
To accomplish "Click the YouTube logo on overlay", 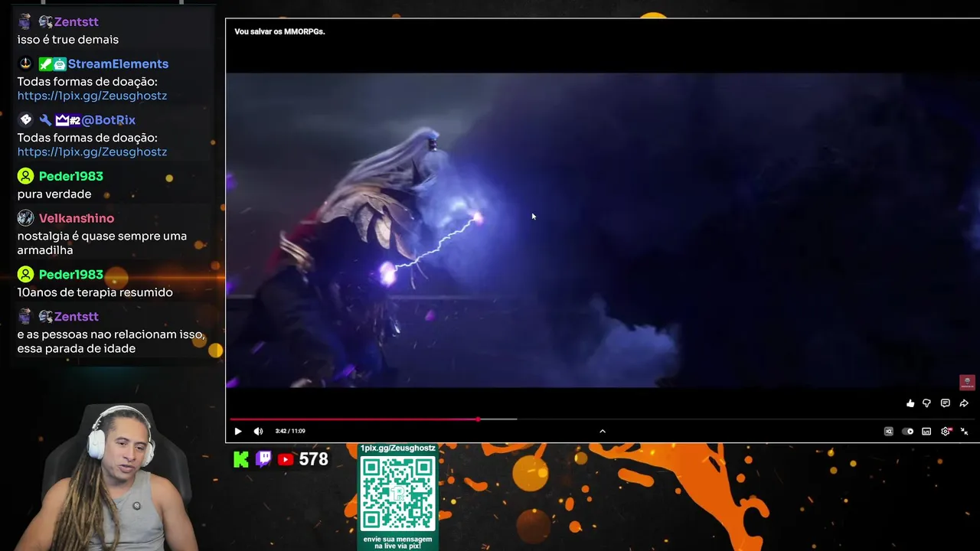I will coord(286,459).
